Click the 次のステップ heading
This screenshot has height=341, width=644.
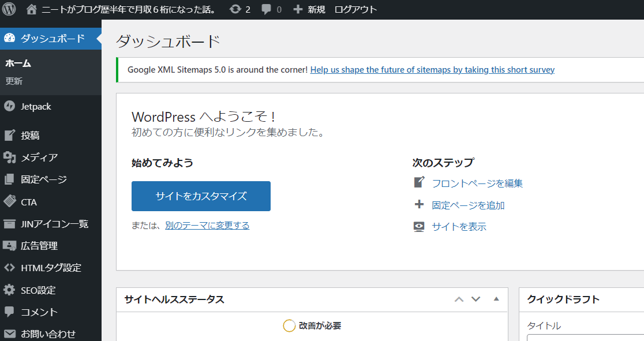pyautogui.click(x=443, y=163)
